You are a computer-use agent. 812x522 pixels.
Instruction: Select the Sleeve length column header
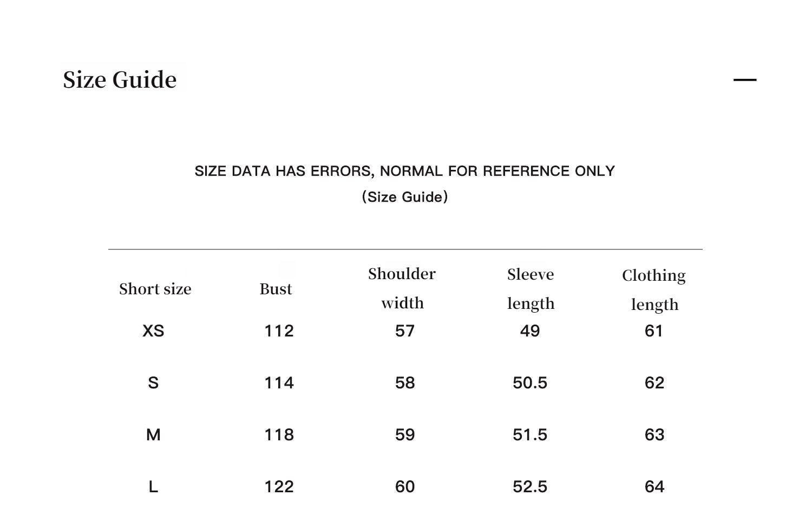(531, 289)
